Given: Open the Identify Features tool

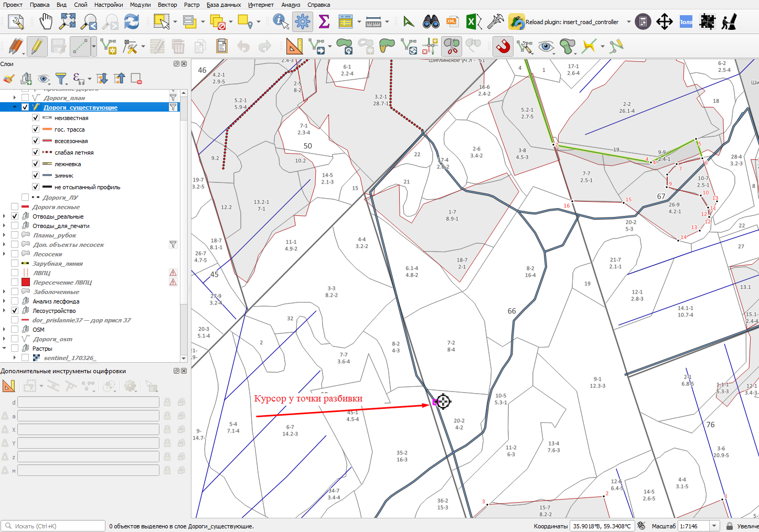Looking at the screenshot, I should [281, 22].
